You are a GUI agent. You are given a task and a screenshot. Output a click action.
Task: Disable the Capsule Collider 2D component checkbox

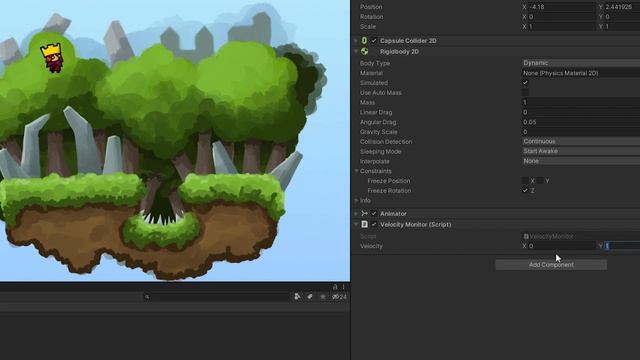(374, 40)
